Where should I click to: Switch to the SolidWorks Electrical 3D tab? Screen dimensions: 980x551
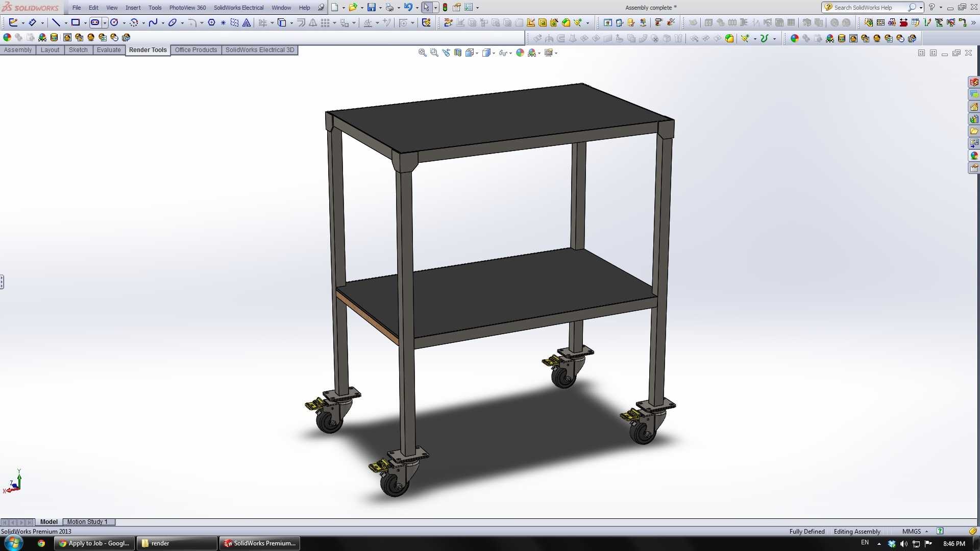coord(260,50)
